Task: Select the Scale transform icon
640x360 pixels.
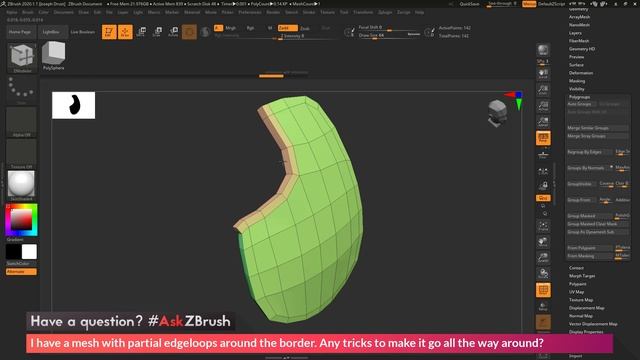Action: point(157,32)
